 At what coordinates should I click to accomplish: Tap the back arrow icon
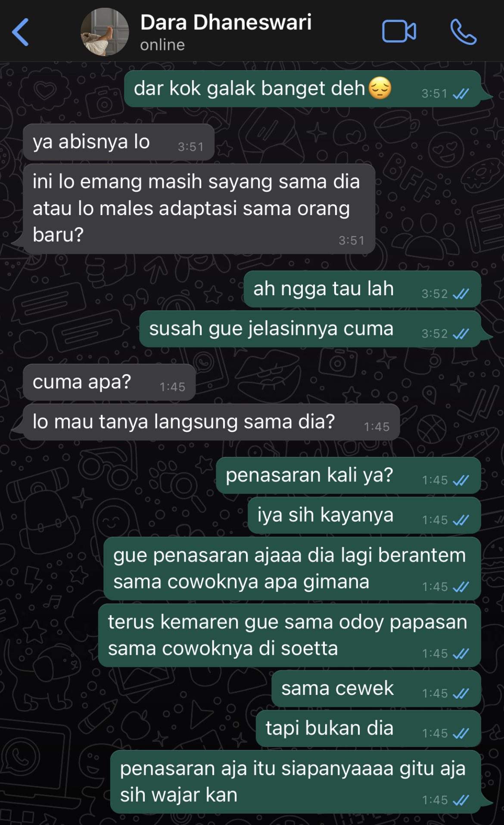coord(20,32)
